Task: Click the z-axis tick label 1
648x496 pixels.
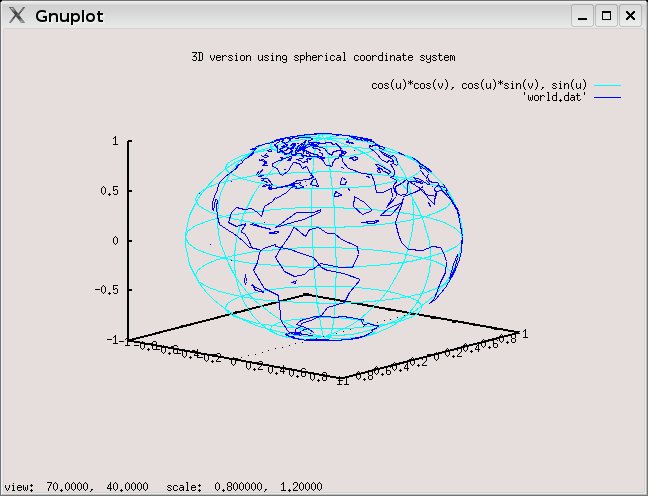Action: click(116, 142)
